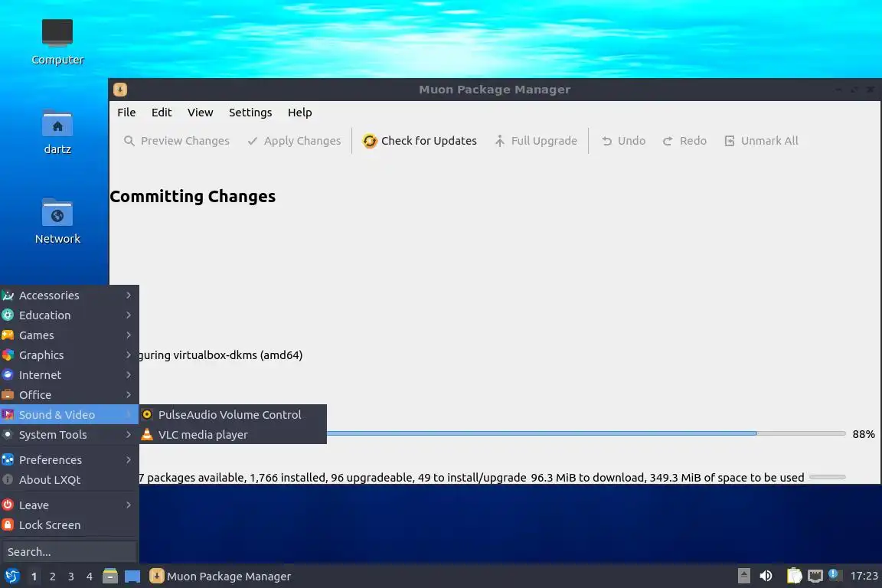Screen dimensions: 882x588
Task: Expand the Office submenu
Action: (x=129, y=395)
